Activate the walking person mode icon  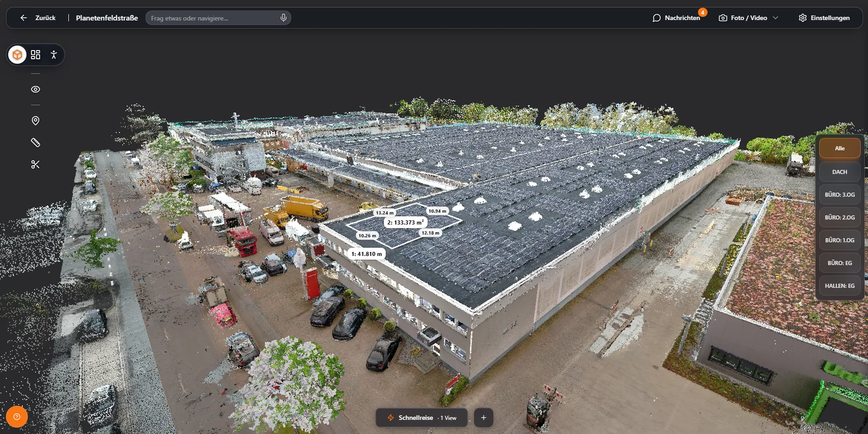coord(54,55)
